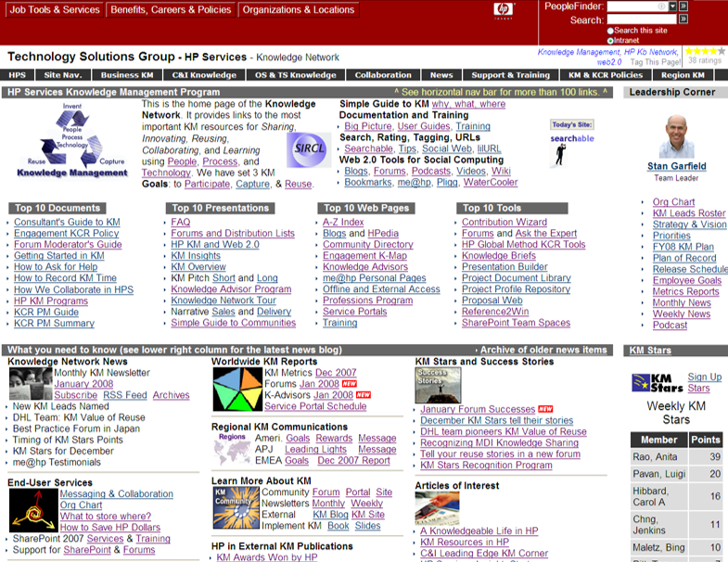Click the KM Stars Sign Up link
This screenshot has width=728, height=562.
coord(704,377)
